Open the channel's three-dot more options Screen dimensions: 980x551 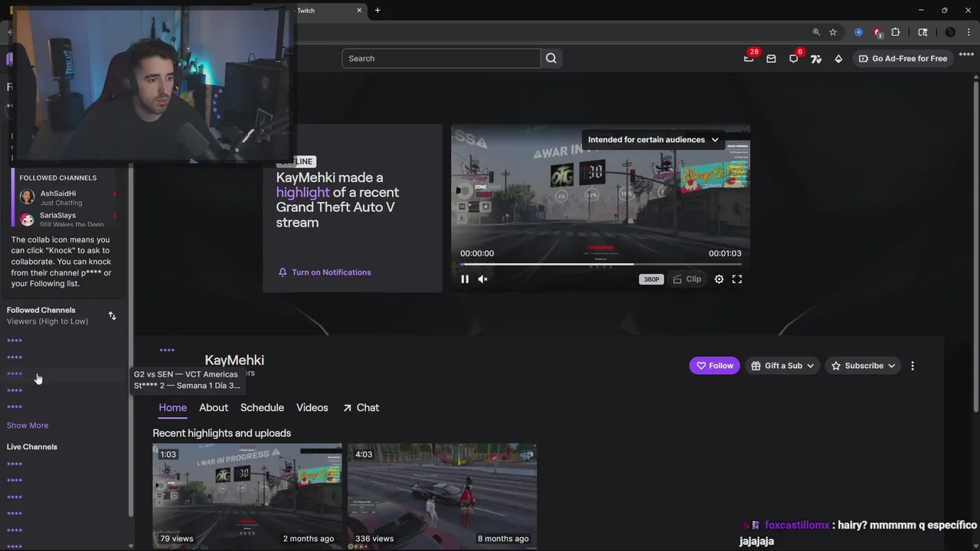(913, 366)
